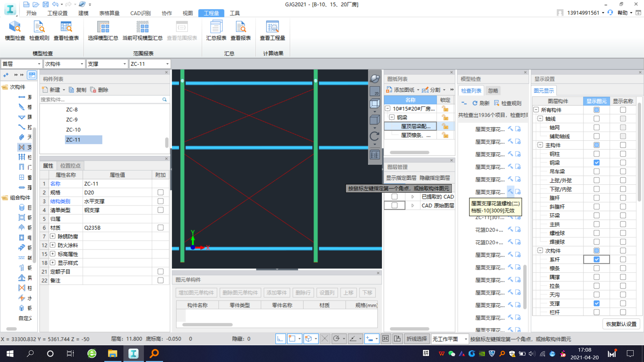Click 选择模型汇总 ribbon icon
This screenshot has height=362, width=644.
coord(103,31)
